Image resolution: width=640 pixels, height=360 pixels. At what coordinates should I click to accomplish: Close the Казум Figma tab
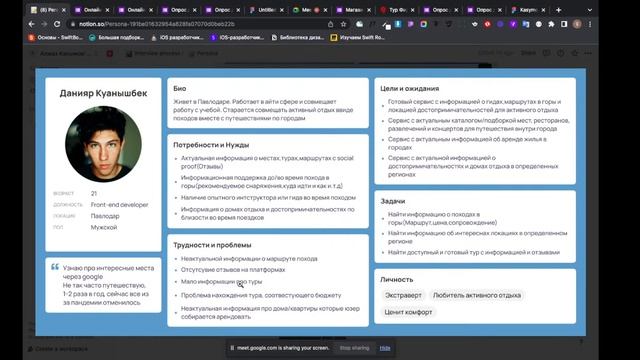pyautogui.click(x=543, y=10)
